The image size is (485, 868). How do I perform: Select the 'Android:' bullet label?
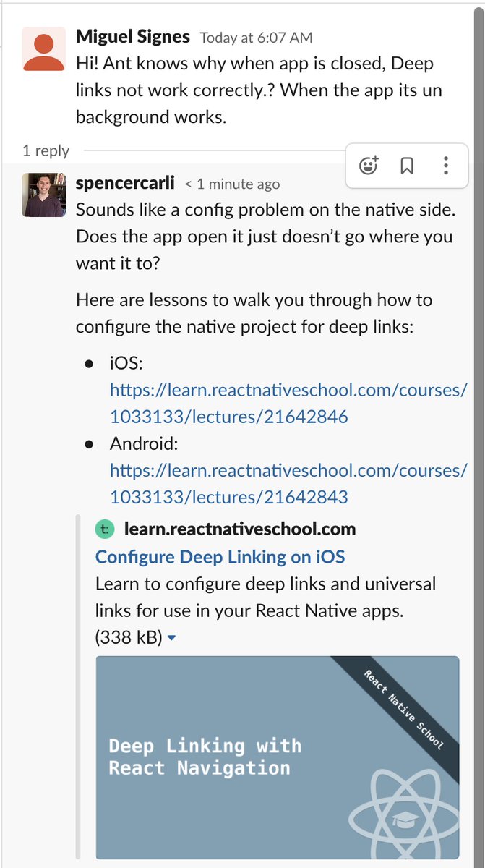pos(144,443)
